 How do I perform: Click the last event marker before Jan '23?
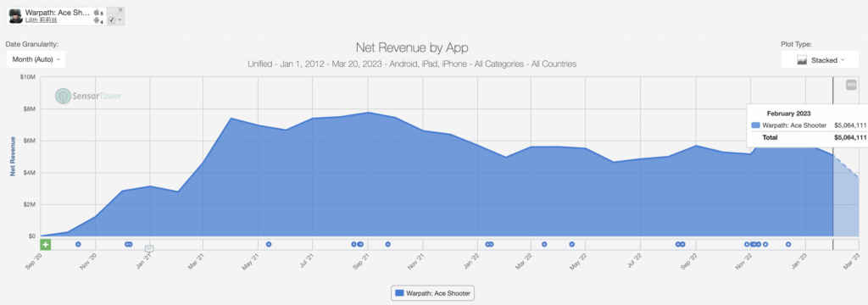788,244
